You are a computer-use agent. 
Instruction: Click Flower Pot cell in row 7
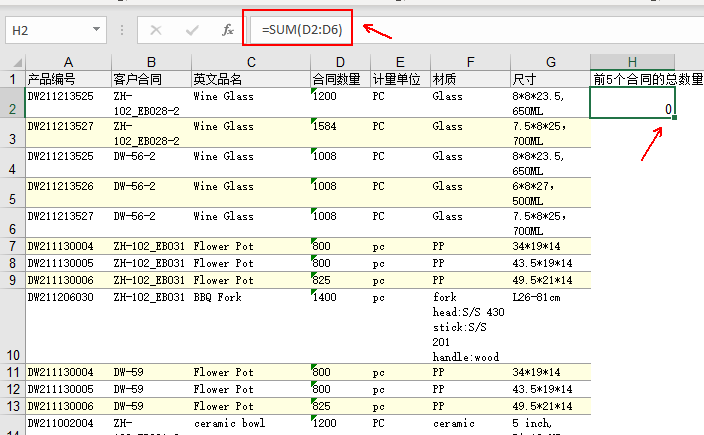(x=251, y=246)
